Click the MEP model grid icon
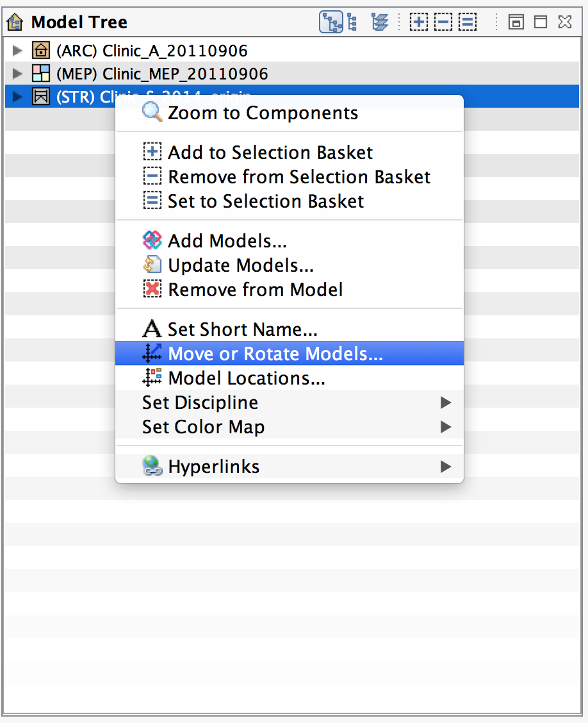 pyautogui.click(x=40, y=73)
